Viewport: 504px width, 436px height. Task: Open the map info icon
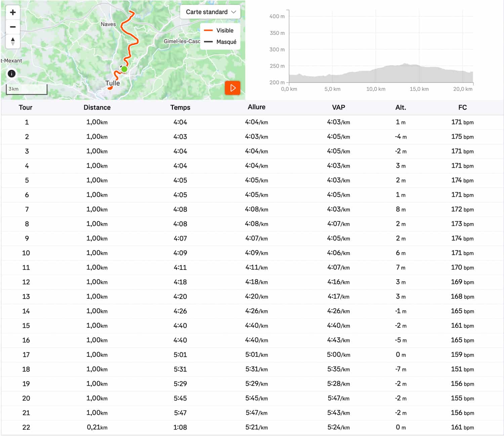pyautogui.click(x=11, y=74)
